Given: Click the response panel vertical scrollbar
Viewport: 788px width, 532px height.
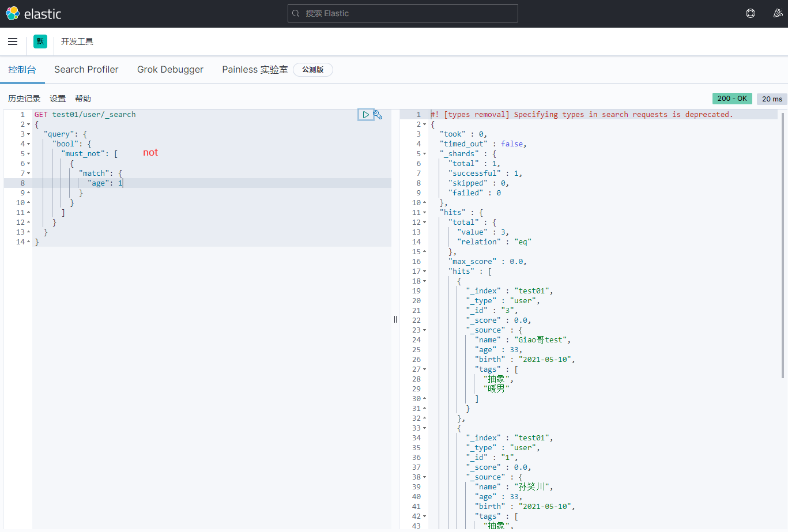Looking at the screenshot, I should tap(782, 246).
